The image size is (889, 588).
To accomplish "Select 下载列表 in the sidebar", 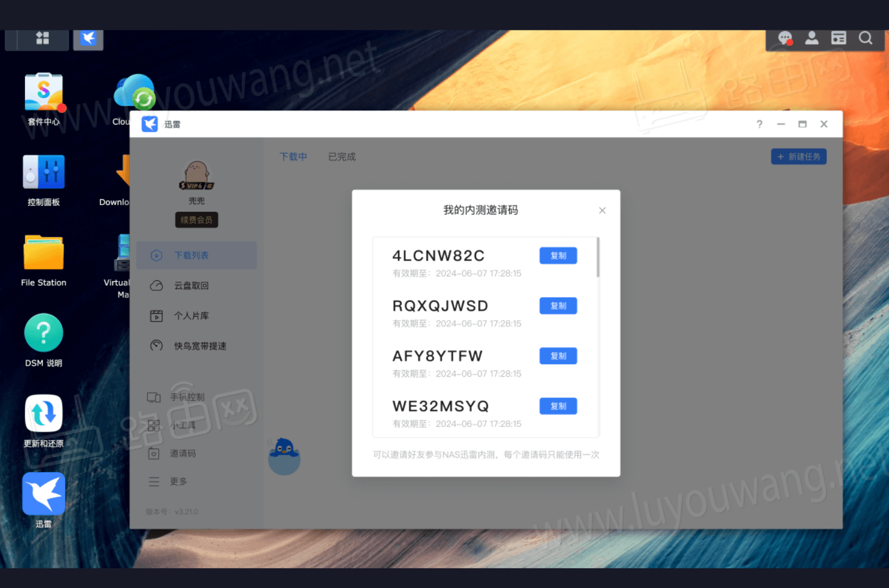I will point(197,255).
